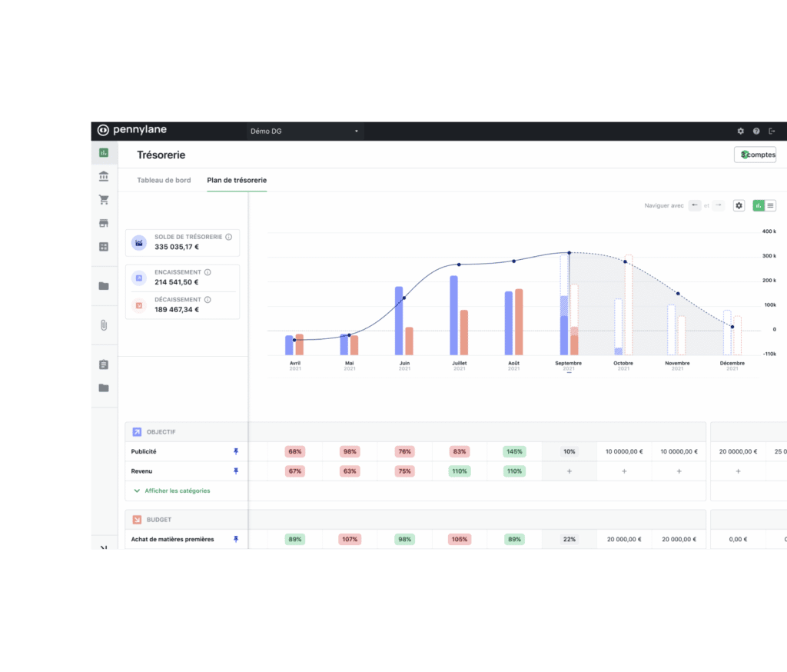Click the blue Juillet encaissement bar
This screenshot has height=672, width=787.
(453, 315)
